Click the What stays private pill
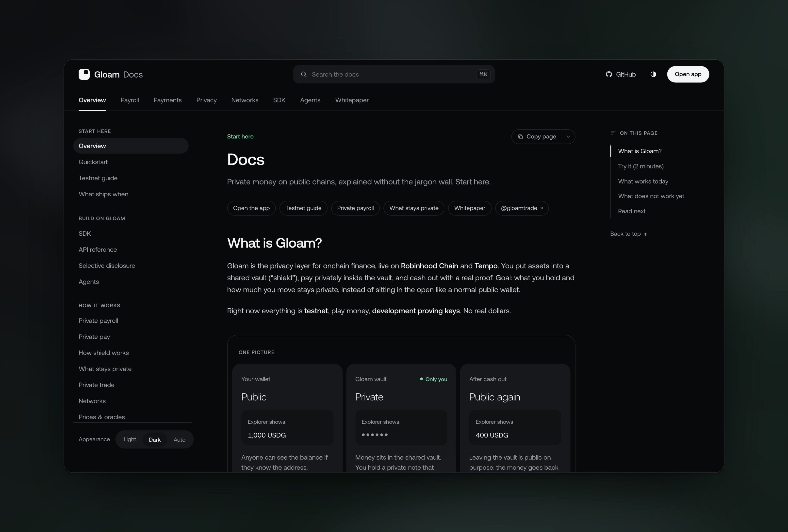Screen dimensions: 788x532 (414, 208)
